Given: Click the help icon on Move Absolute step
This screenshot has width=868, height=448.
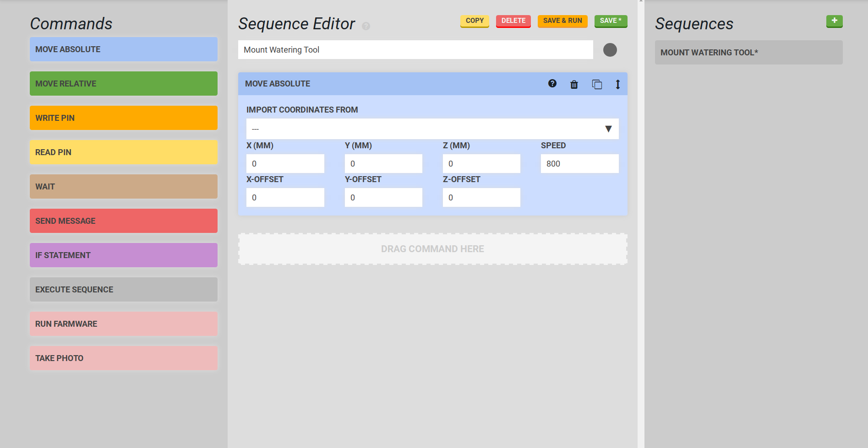Looking at the screenshot, I should tap(552, 84).
